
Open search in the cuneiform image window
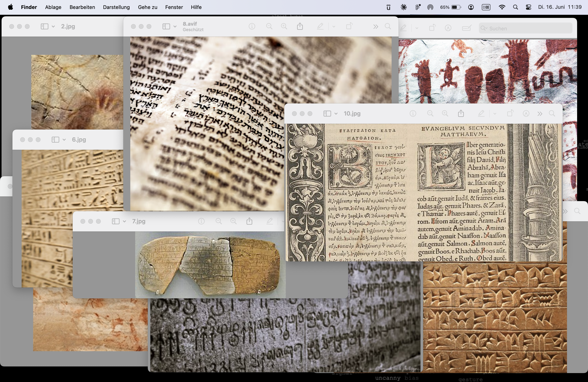pyautogui.click(x=577, y=211)
